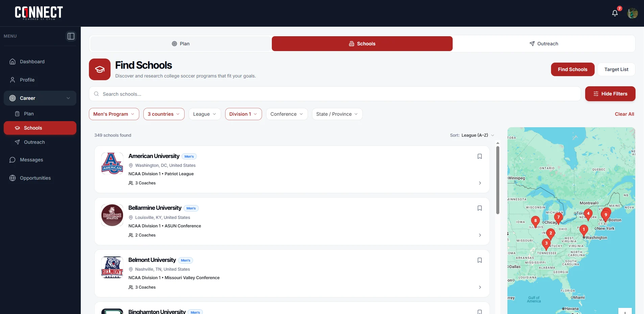Viewport: 644px width, 314px height.
Task: Click '349 schools found' text
Action: click(x=113, y=135)
